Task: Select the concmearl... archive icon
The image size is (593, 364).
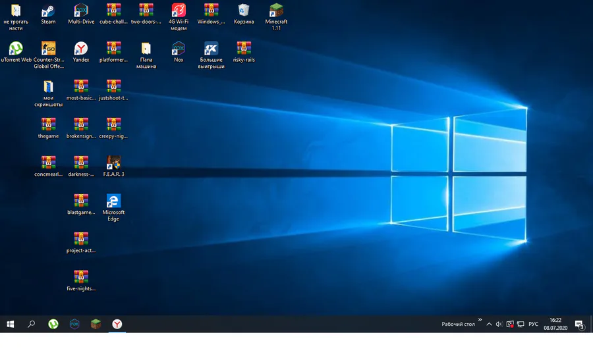Action: coord(48,167)
